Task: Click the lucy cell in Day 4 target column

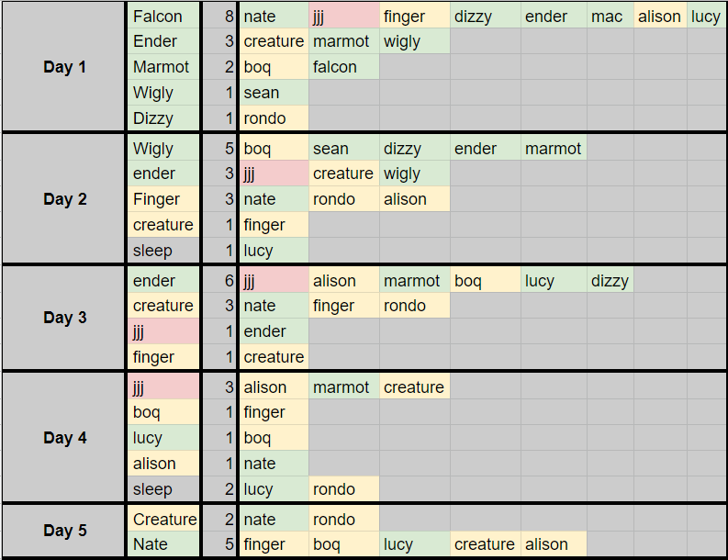Action: (163, 438)
